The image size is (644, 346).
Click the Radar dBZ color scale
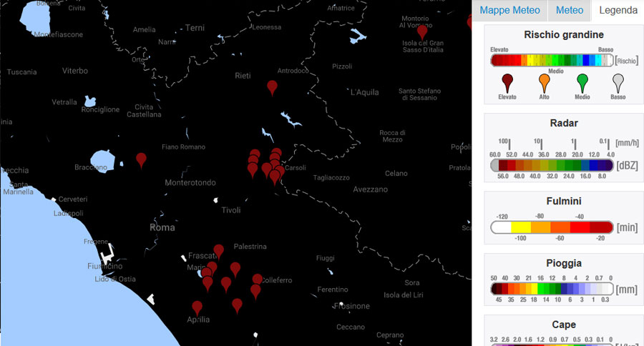(552, 165)
